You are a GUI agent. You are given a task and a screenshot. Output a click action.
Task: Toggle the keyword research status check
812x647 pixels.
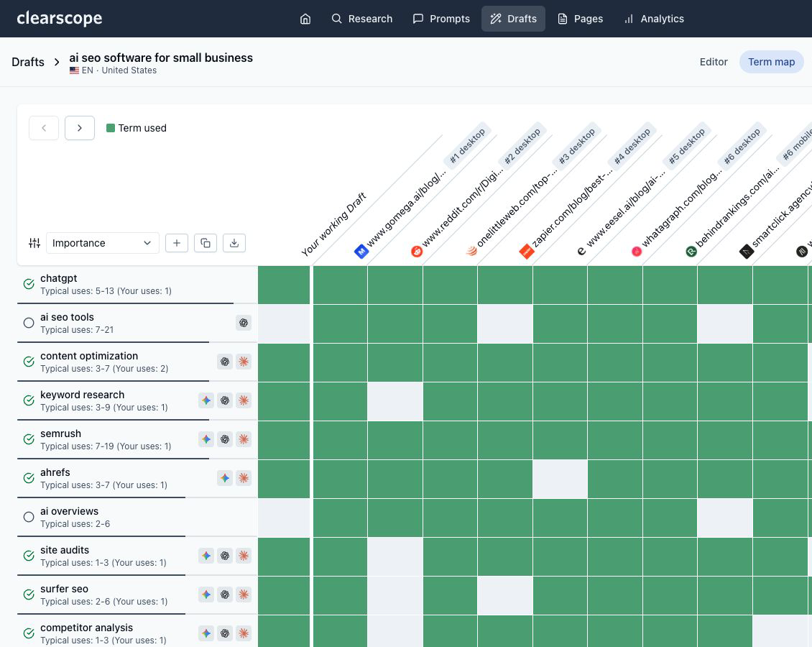click(29, 400)
